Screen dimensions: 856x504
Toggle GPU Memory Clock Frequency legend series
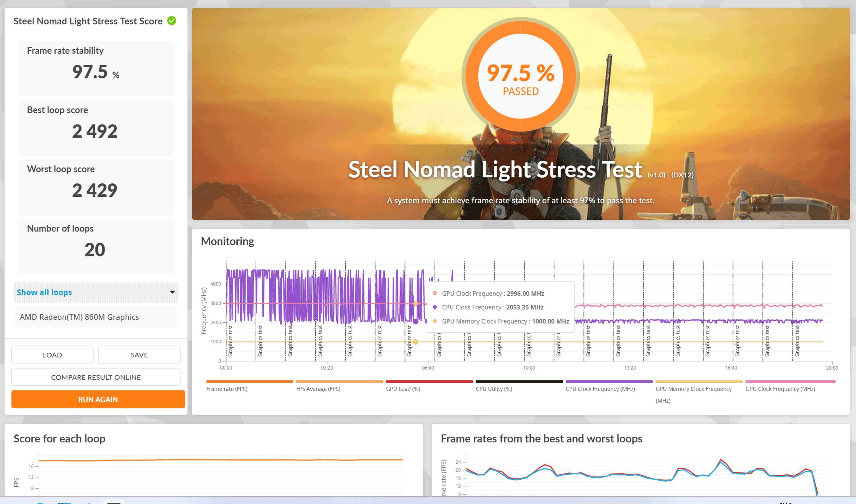point(699,392)
